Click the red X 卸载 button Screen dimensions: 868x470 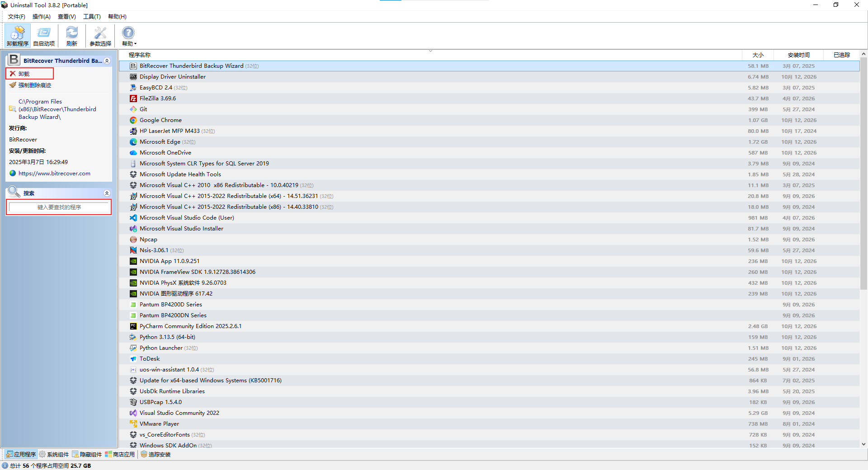pos(30,74)
